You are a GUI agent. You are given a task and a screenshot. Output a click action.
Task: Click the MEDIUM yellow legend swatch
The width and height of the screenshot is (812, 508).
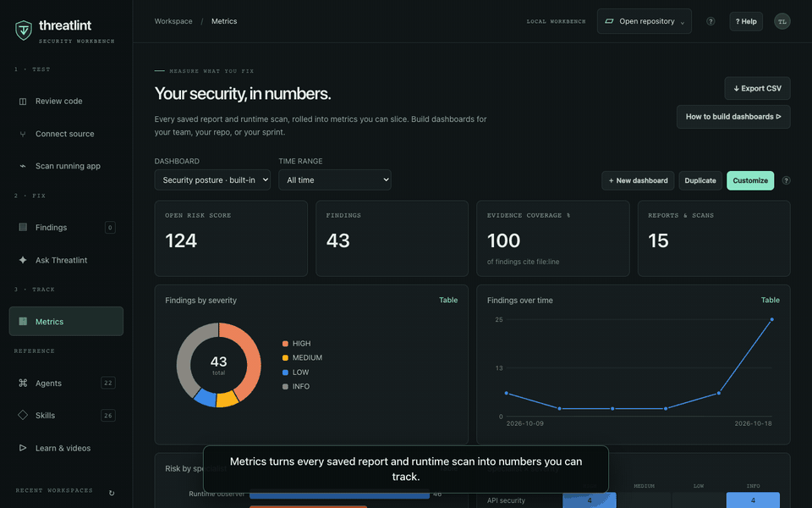pos(285,357)
